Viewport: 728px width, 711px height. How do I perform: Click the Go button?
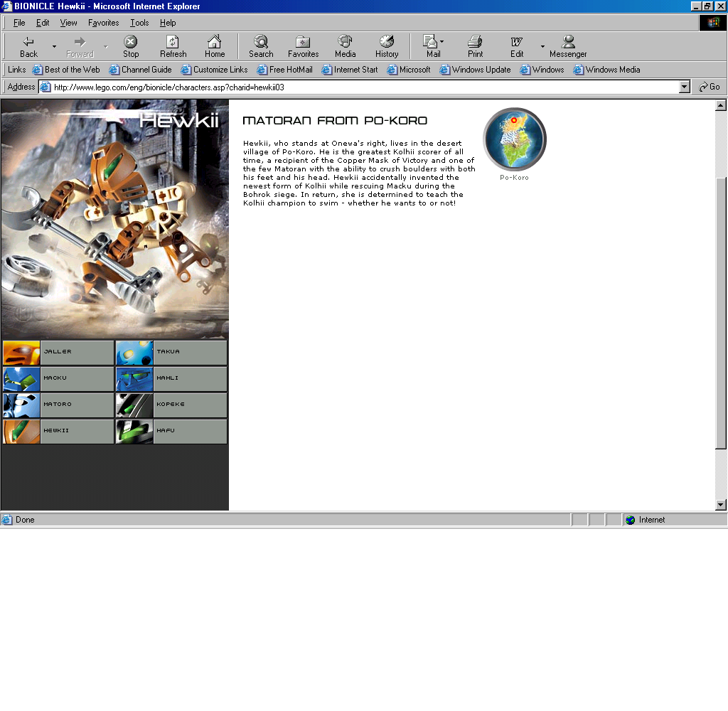[710, 87]
